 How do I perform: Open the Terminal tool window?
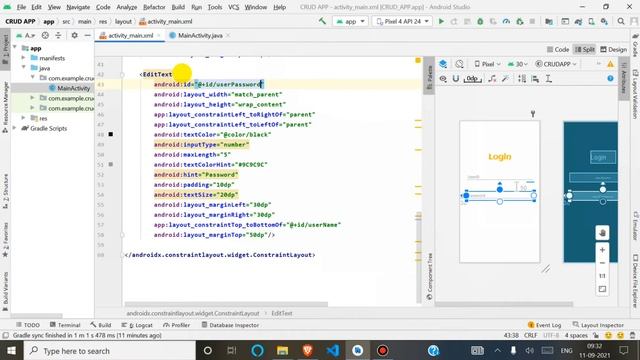(x=65, y=325)
